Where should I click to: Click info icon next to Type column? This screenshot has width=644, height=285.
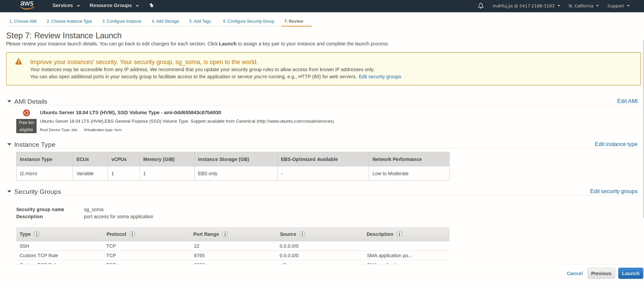(x=37, y=234)
